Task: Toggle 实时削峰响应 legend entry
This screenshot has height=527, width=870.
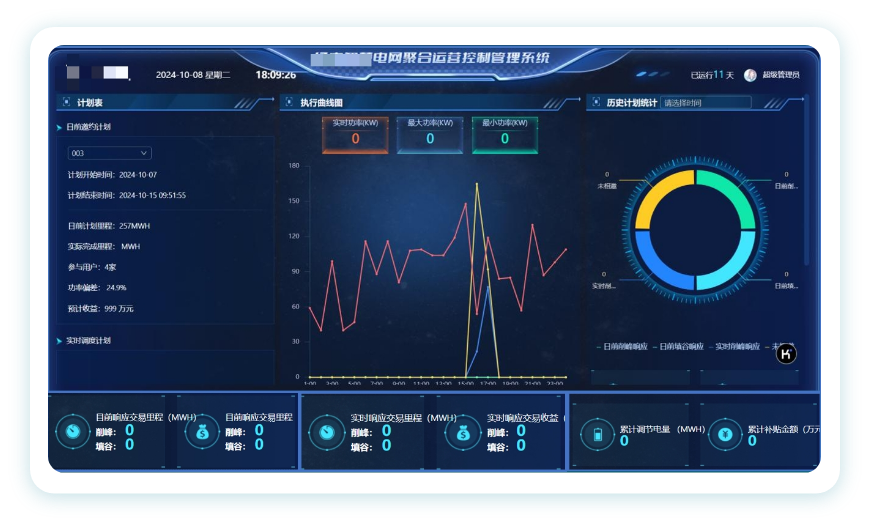Action: [x=734, y=346]
